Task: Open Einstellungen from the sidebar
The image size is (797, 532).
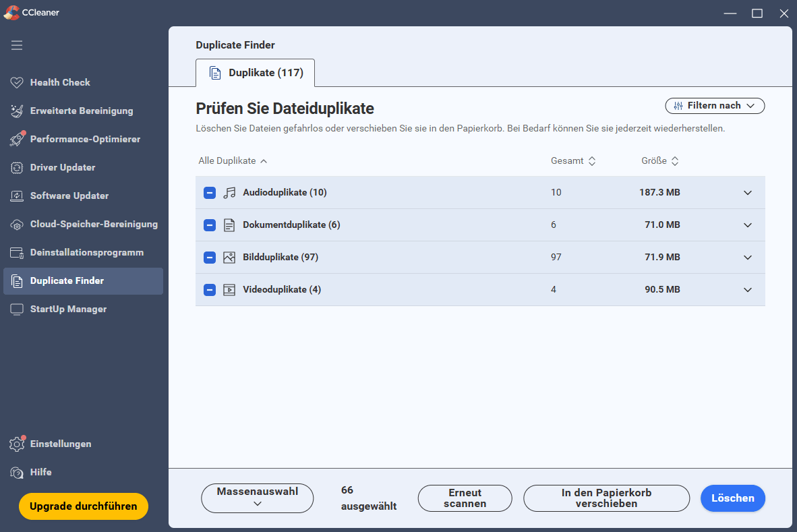Action: tap(84, 444)
